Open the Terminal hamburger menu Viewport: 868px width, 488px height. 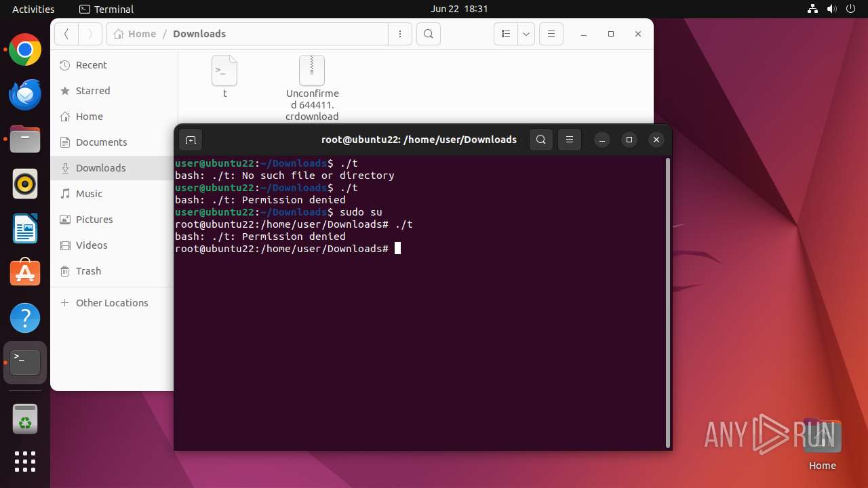click(x=570, y=140)
